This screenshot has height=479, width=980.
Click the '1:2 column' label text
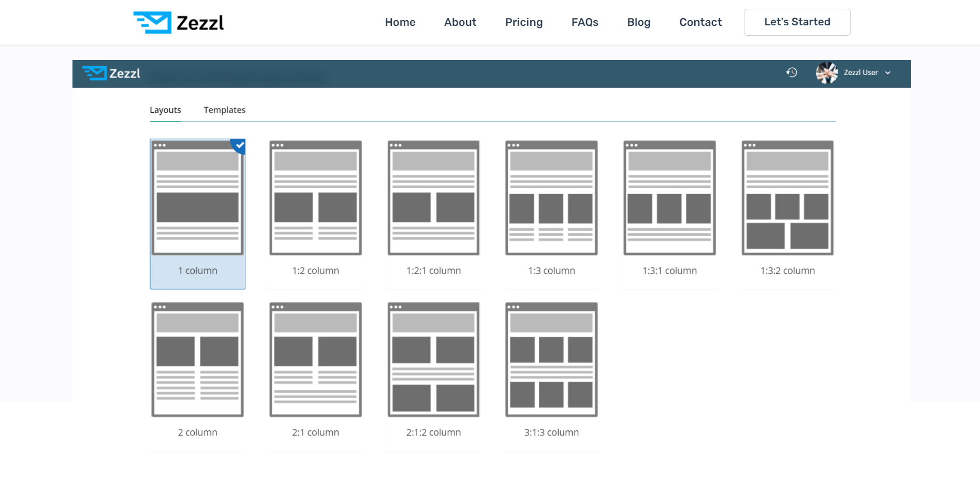[316, 271]
